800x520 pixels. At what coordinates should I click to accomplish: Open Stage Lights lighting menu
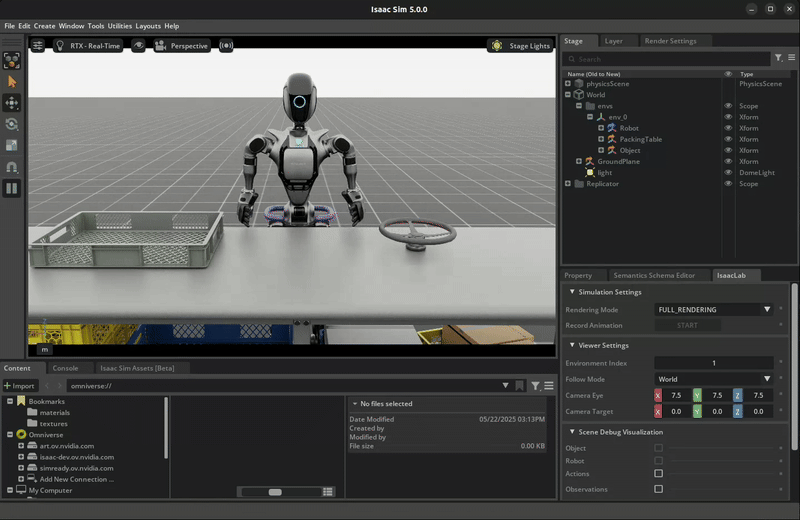[x=520, y=45]
